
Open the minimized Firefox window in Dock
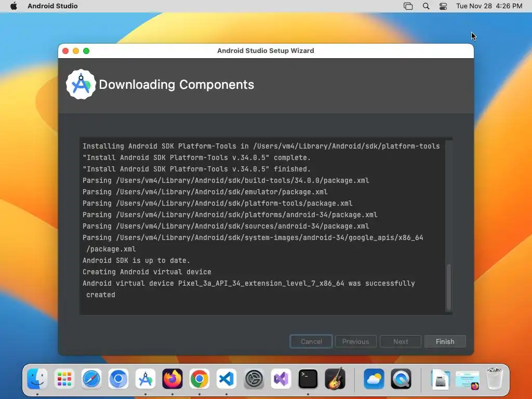(467, 380)
